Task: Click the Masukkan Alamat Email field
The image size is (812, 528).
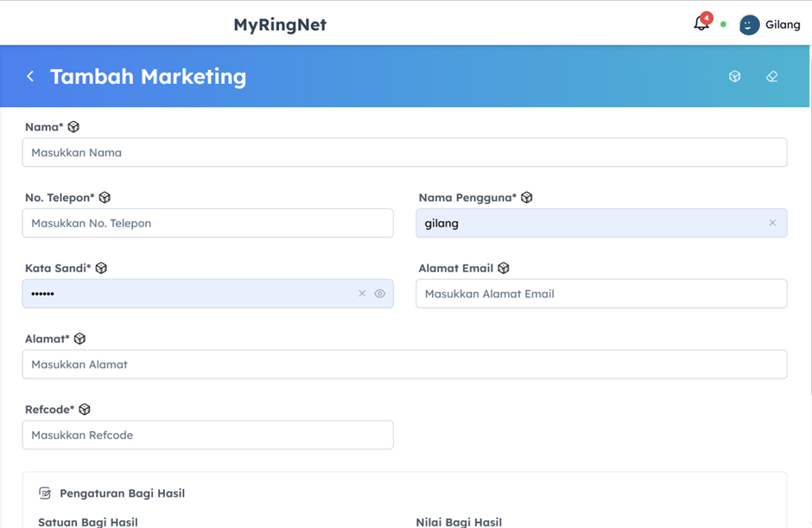Action: pyautogui.click(x=601, y=294)
